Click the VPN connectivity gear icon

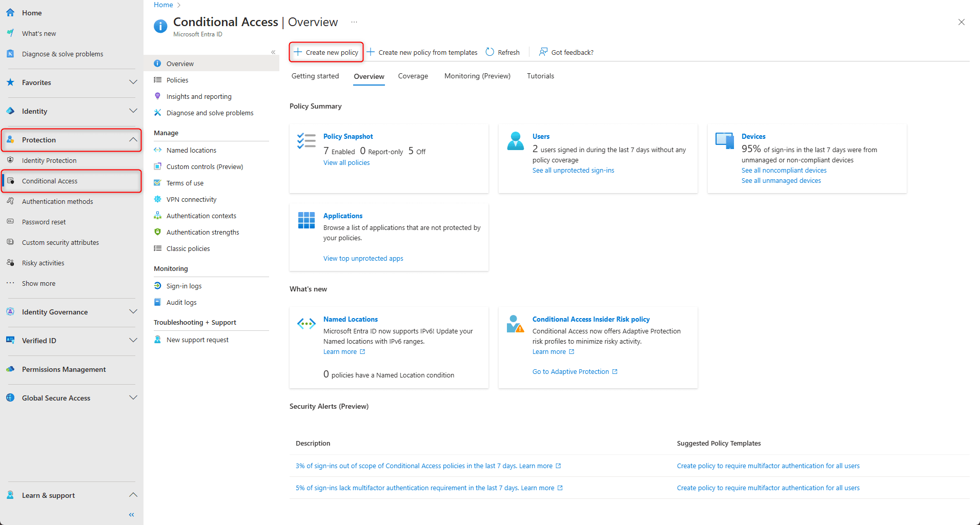(158, 199)
